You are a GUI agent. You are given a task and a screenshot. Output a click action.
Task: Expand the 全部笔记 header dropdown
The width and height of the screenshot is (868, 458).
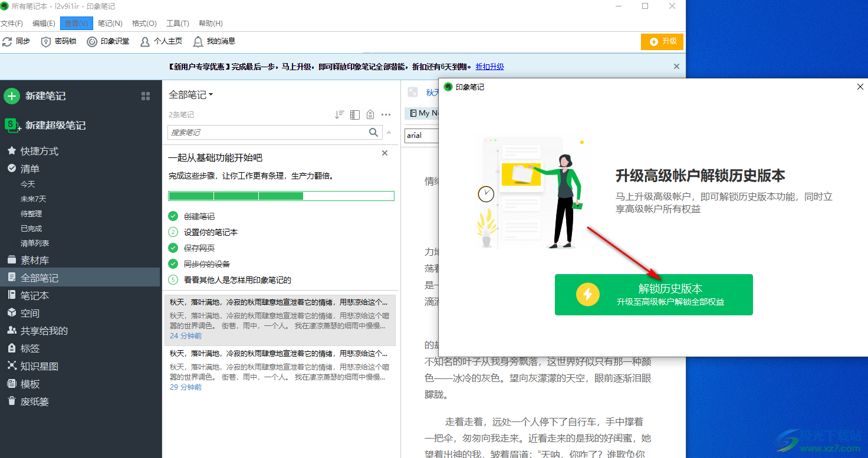(191, 94)
